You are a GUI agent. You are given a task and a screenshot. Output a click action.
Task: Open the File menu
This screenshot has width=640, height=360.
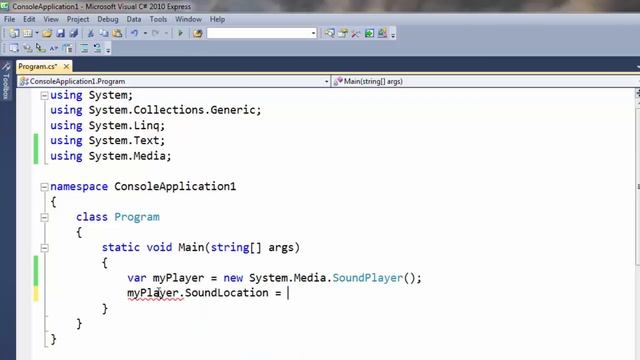[x=9, y=19]
